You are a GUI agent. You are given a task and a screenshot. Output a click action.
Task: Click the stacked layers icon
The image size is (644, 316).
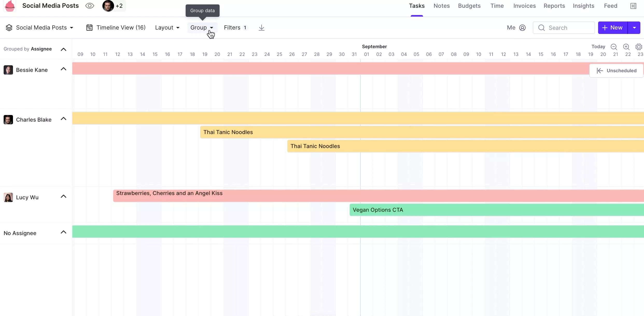pos(9,28)
